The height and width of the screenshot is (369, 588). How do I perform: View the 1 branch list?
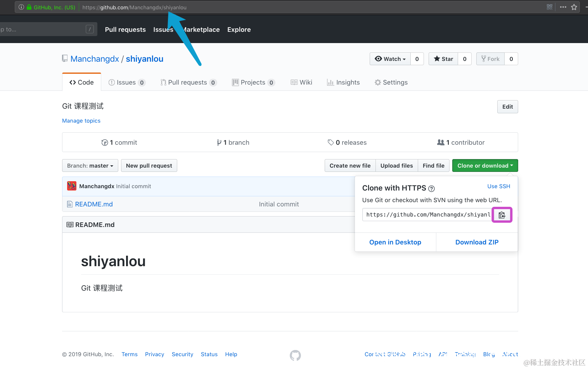(233, 142)
